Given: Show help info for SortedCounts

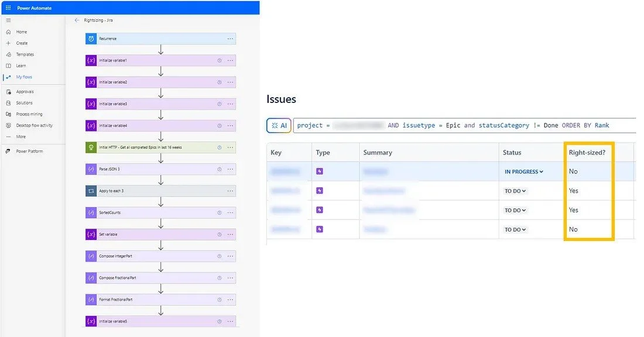Looking at the screenshot, I should click(220, 212).
